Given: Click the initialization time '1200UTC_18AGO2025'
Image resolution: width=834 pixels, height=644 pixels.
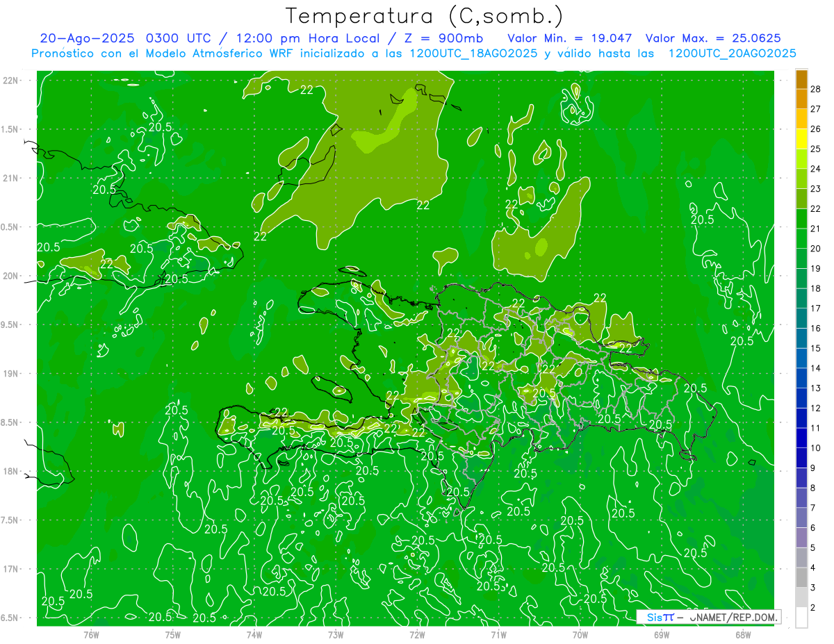Looking at the screenshot, I should [x=474, y=53].
